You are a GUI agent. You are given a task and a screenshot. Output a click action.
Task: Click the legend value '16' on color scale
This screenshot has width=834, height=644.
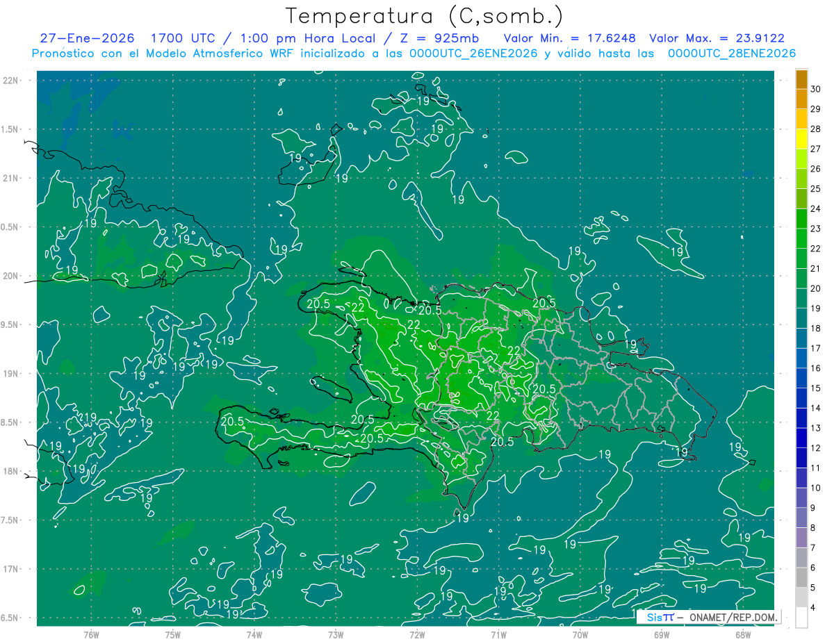pyautogui.click(x=816, y=368)
